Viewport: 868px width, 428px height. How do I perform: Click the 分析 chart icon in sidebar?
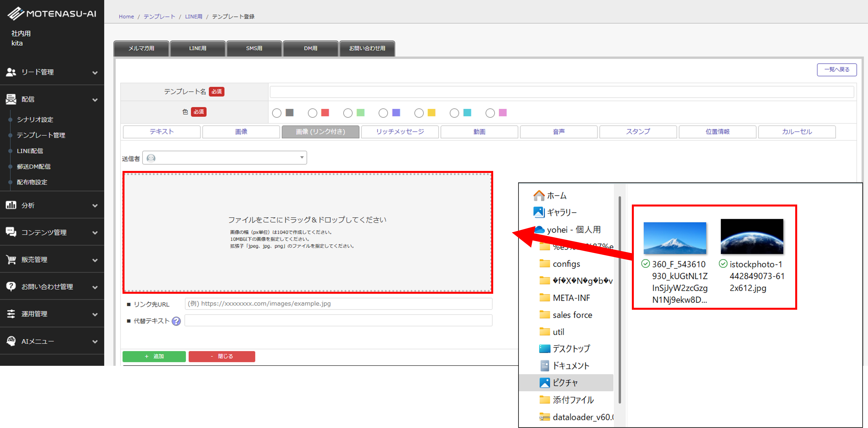(11, 205)
